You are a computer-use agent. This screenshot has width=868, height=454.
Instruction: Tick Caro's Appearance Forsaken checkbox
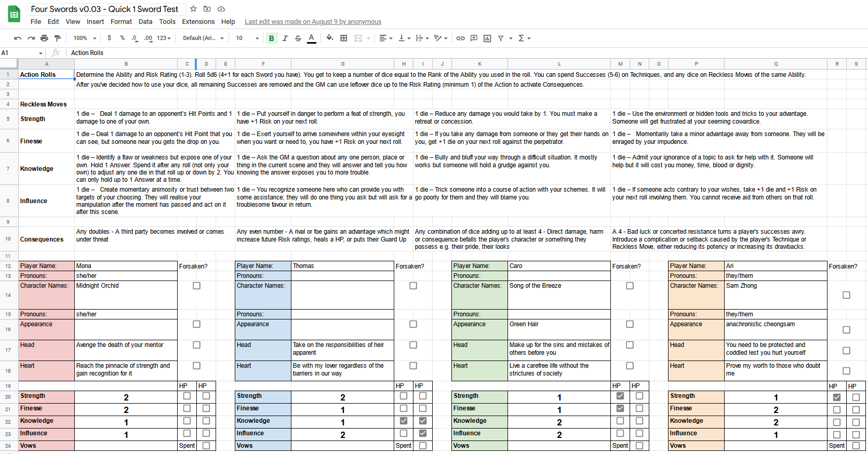(630, 324)
